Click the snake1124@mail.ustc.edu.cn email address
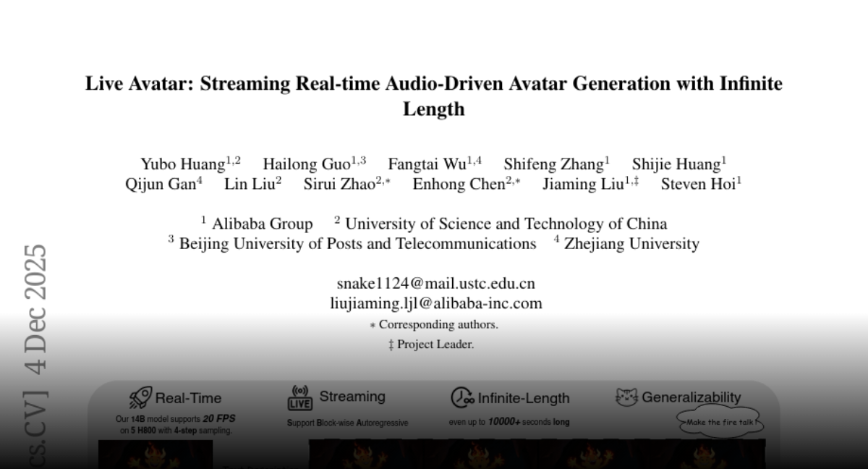 click(x=435, y=283)
